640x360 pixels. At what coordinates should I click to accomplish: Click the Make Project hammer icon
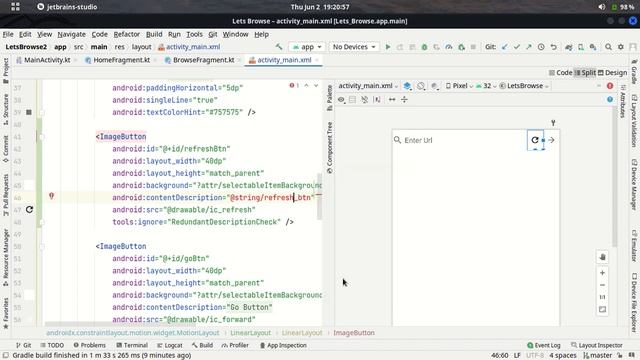[x=279, y=47]
